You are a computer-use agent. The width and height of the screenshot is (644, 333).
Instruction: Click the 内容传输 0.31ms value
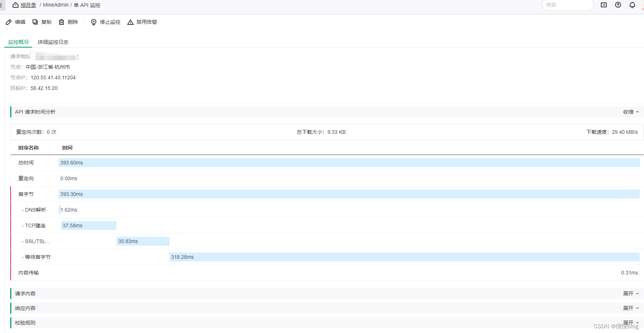(629, 273)
